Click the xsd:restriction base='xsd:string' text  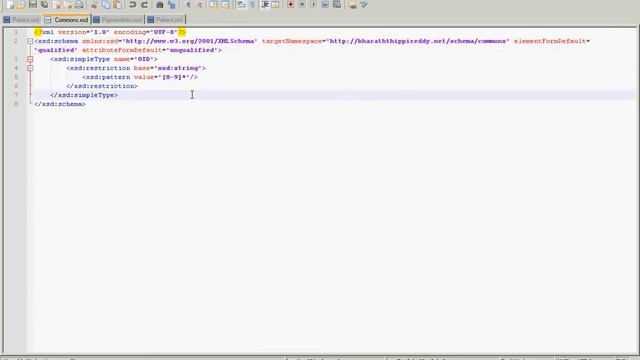136,68
